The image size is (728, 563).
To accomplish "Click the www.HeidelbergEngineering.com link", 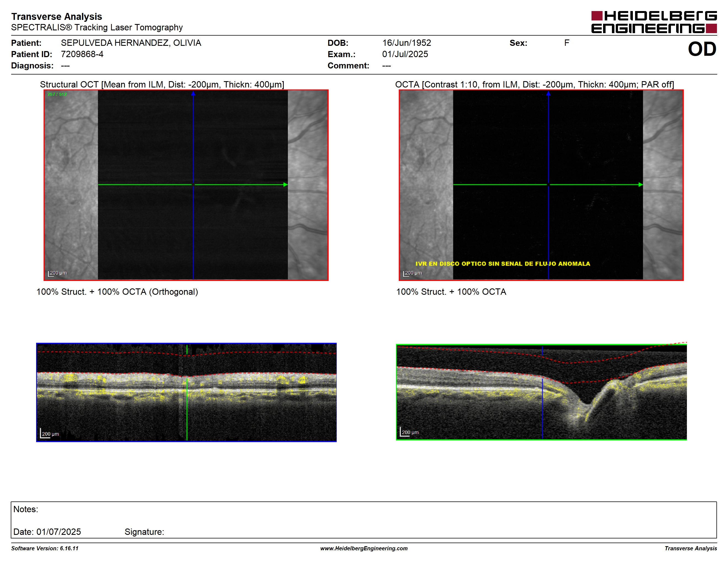I will click(364, 548).
